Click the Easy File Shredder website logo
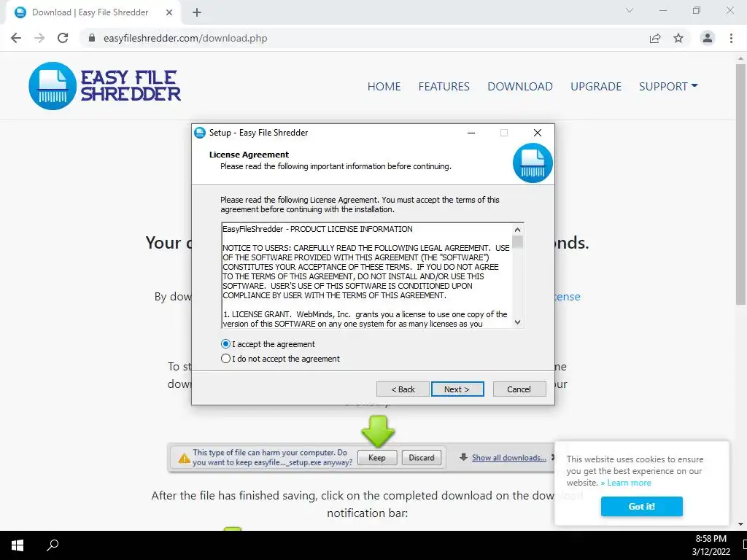 pyautogui.click(x=105, y=86)
